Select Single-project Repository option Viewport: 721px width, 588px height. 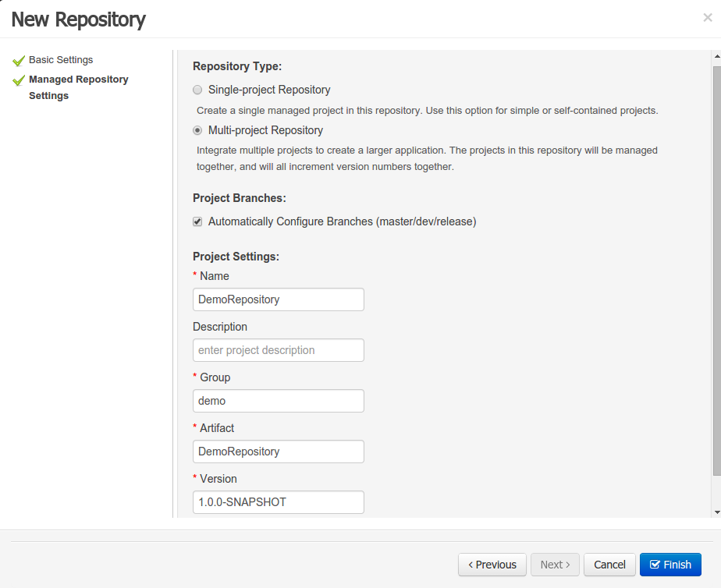(x=197, y=90)
